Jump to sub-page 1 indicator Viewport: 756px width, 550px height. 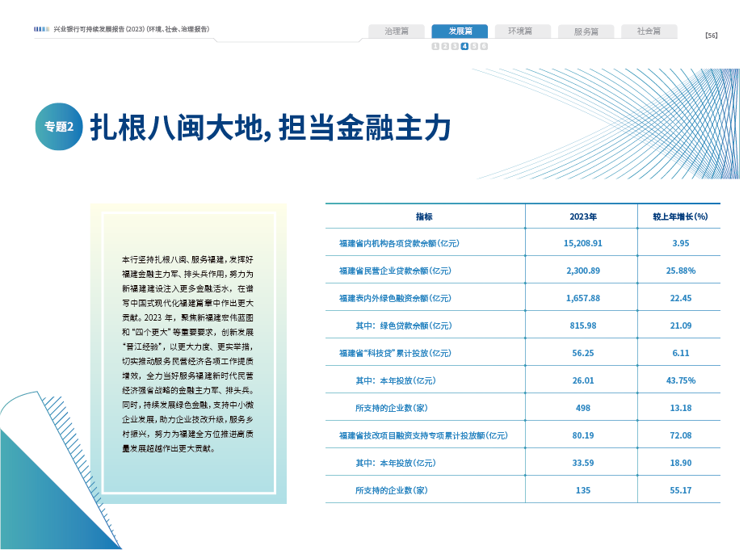coord(435,47)
